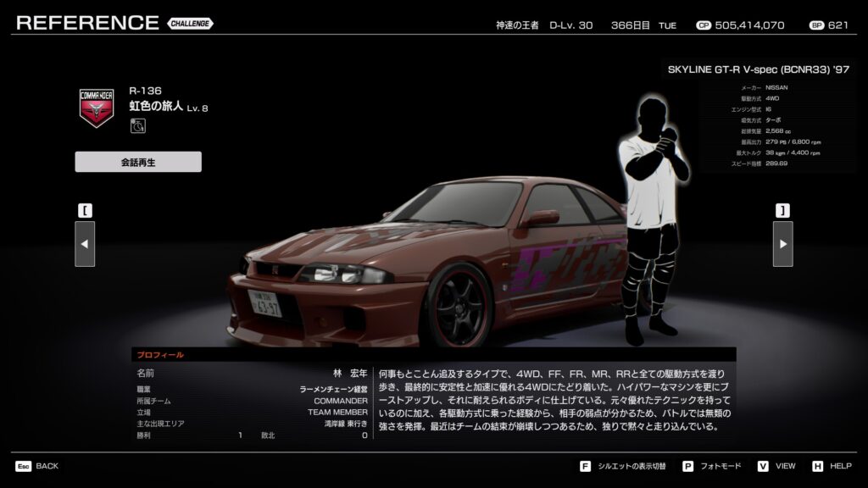The image size is (868, 488).
Task: Click the CHALLENGE tag next to REFERENCE
Action: coord(190,24)
